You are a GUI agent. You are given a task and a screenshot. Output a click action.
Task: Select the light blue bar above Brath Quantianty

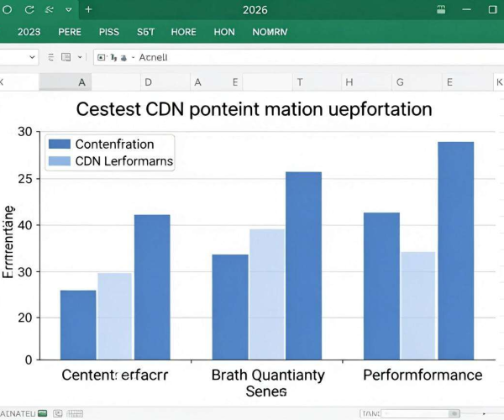coord(267,294)
